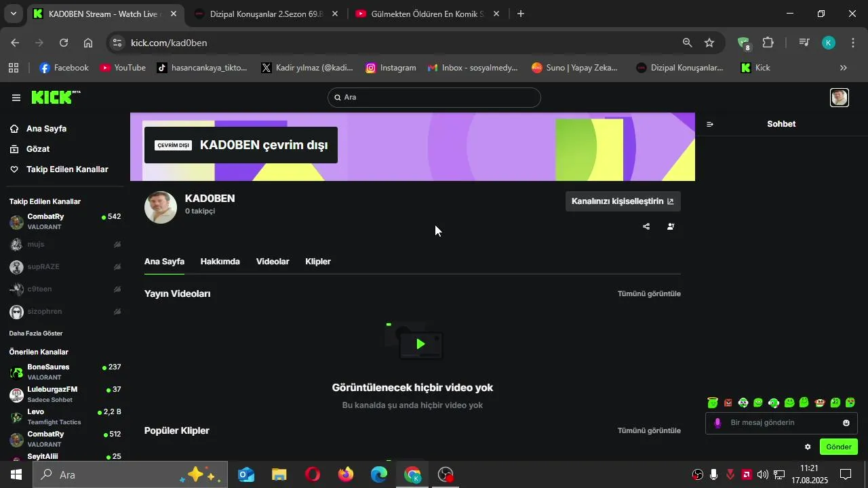Click Tümünü görüntüle for Popüler Klipler

pos(649,431)
